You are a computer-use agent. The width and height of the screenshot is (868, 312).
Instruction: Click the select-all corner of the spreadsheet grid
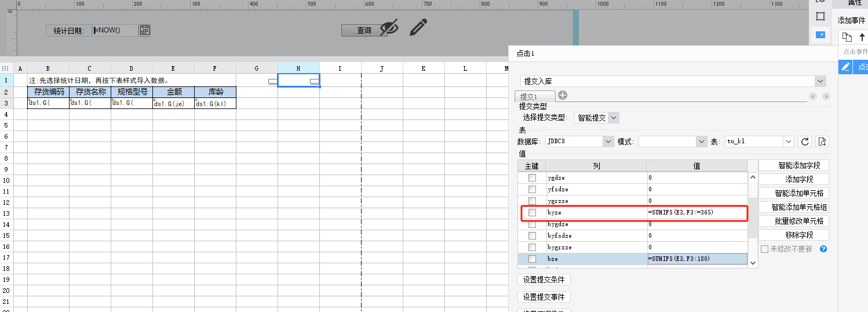(6, 68)
